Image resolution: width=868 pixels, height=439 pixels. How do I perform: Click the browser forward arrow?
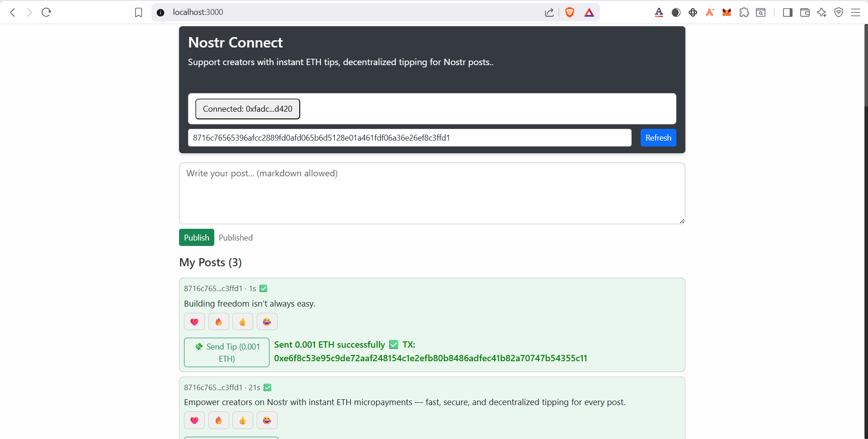pyautogui.click(x=29, y=12)
